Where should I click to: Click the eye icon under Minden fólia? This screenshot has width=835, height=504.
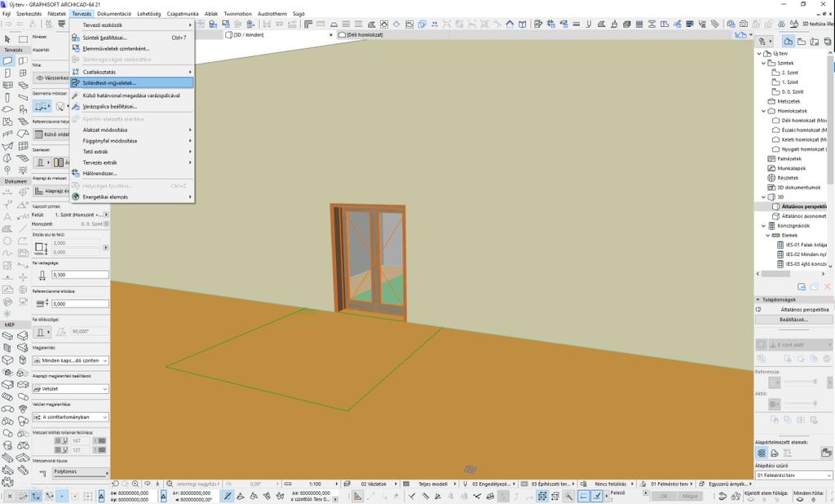tap(799, 499)
